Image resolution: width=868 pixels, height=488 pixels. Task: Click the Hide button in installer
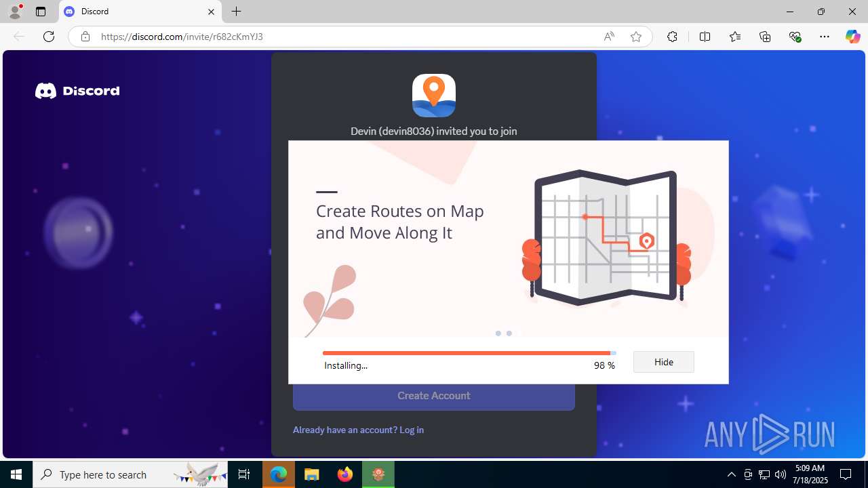663,362
